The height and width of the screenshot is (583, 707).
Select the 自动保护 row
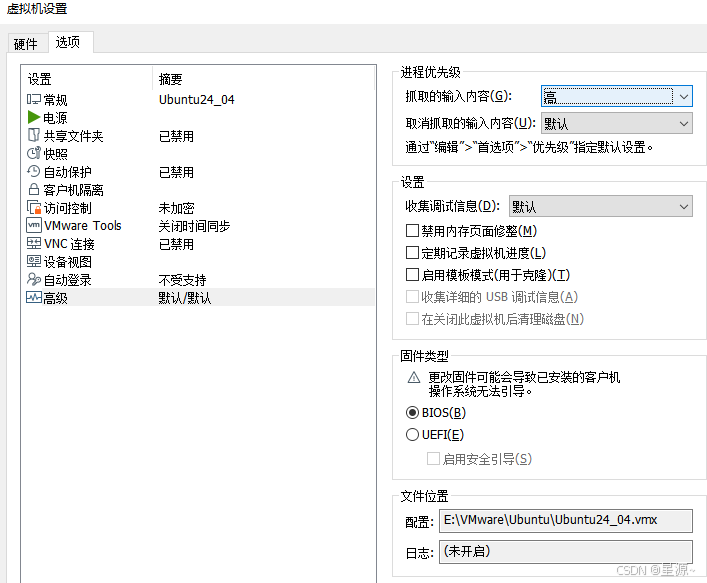pyautogui.click(x=198, y=171)
